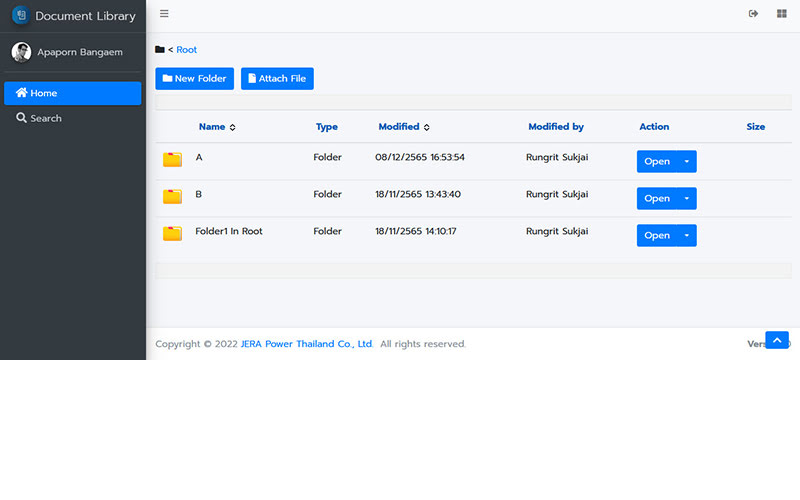Sort by the Modified column
Screen dimensions: 800x500
click(x=404, y=127)
